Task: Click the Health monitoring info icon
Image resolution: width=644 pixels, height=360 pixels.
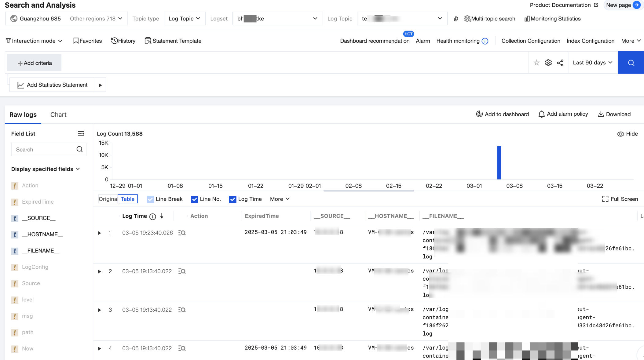Action: click(x=485, y=41)
